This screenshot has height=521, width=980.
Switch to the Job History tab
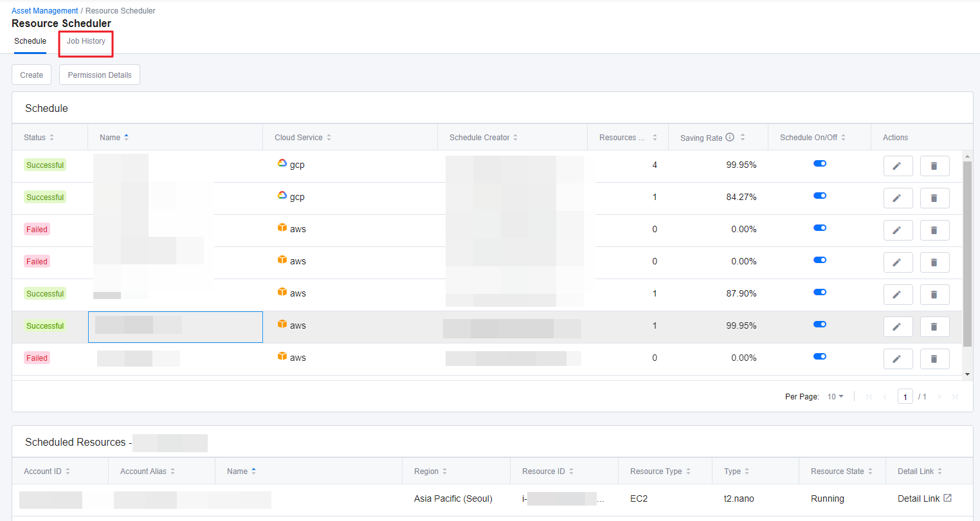(86, 41)
